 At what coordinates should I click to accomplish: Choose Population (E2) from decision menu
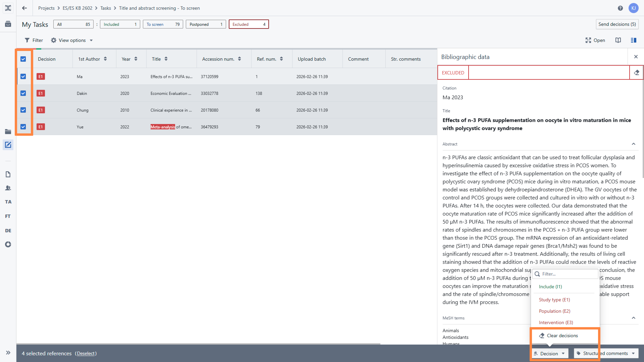pos(554,311)
